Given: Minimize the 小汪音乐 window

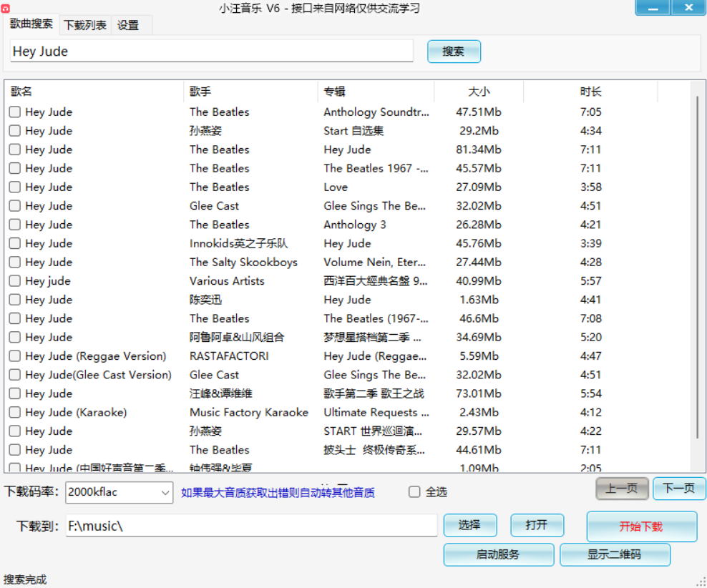Looking at the screenshot, I should [x=653, y=8].
